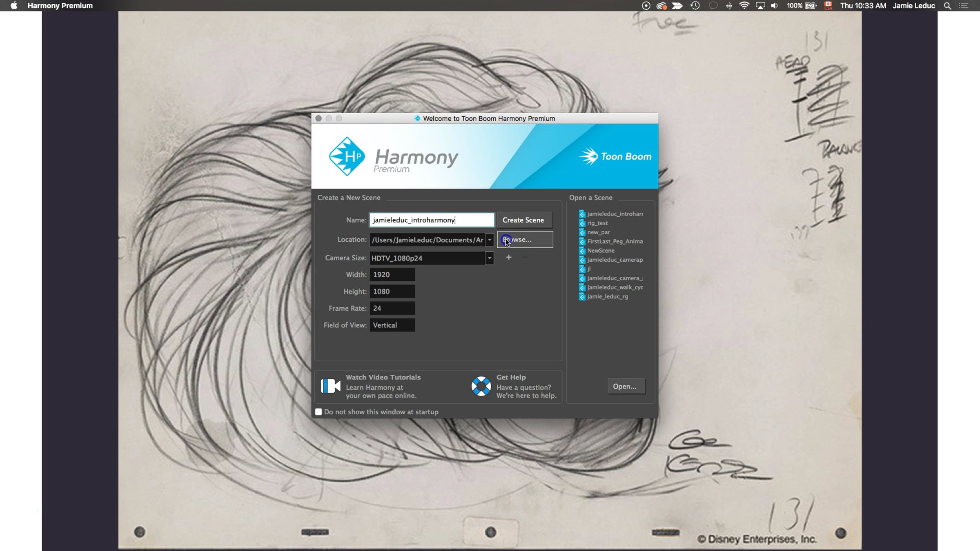Enable Do not show this window at startup

coord(318,412)
